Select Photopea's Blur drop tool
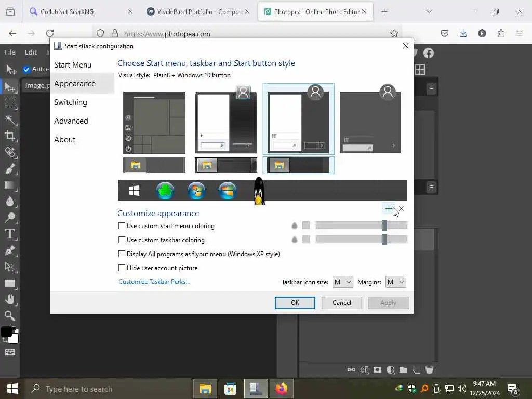Image resolution: width=532 pixels, height=399 pixels. 10,201
